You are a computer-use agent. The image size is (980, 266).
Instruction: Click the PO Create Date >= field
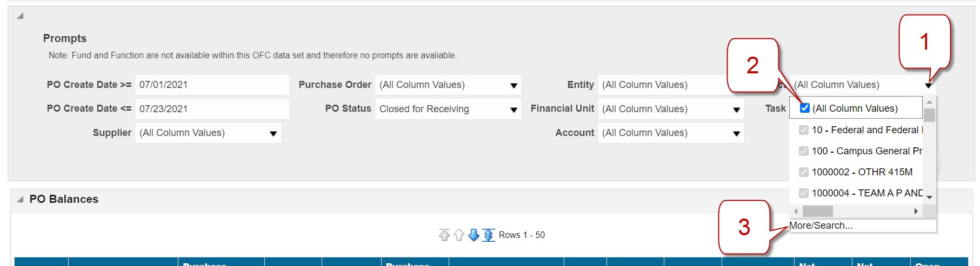[212, 85]
